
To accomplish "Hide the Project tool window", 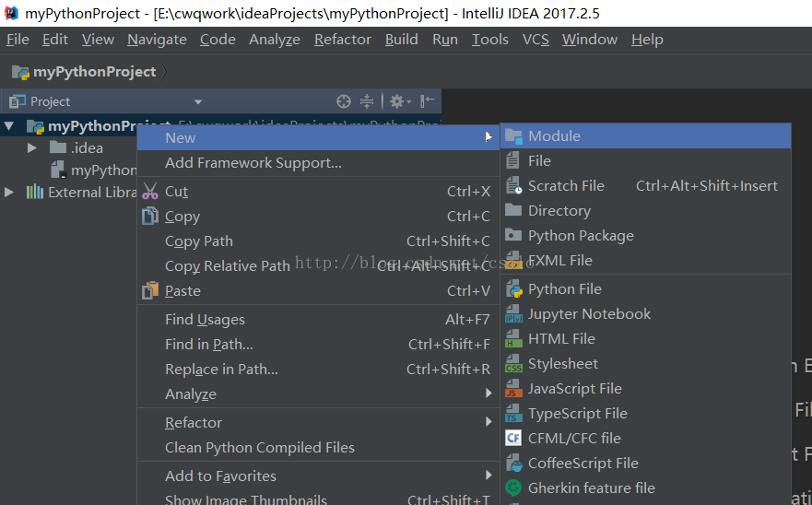I will (428, 101).
